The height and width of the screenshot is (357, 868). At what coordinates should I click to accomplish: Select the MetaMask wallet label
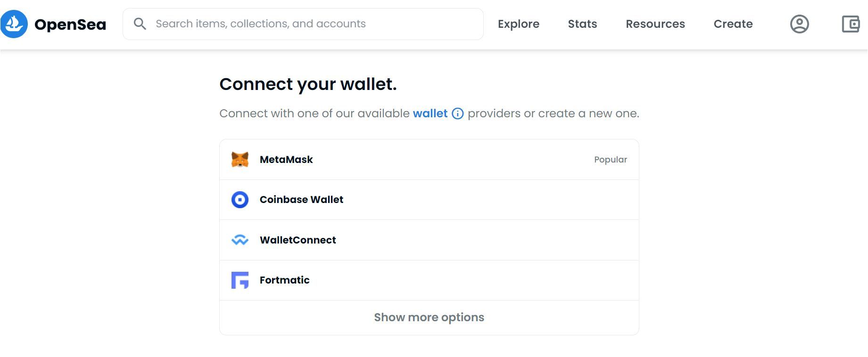(x=286, y=160)
